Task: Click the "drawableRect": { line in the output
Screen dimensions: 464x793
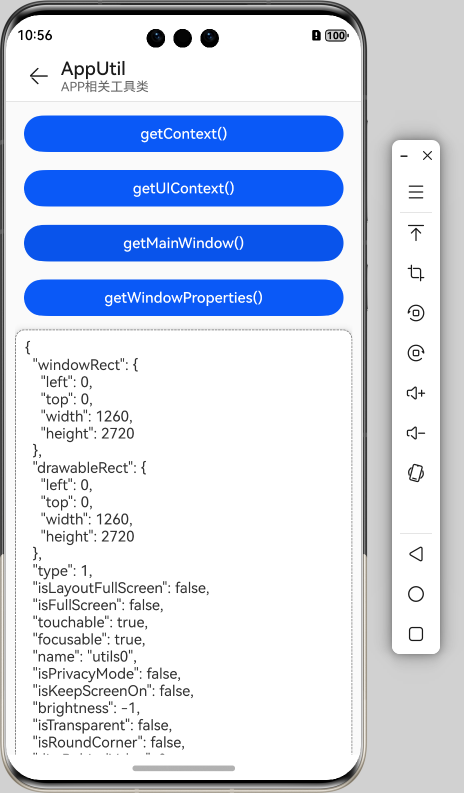Action: tap(90, 468)
